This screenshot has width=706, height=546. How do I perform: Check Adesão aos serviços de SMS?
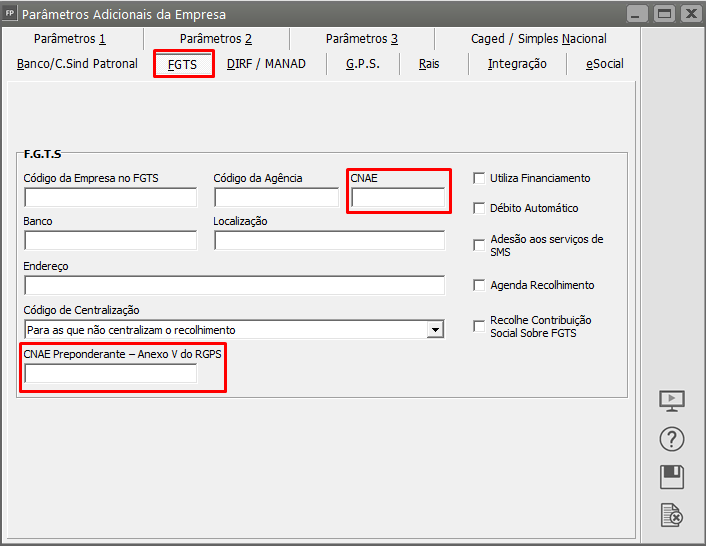(x=479, y=245)
